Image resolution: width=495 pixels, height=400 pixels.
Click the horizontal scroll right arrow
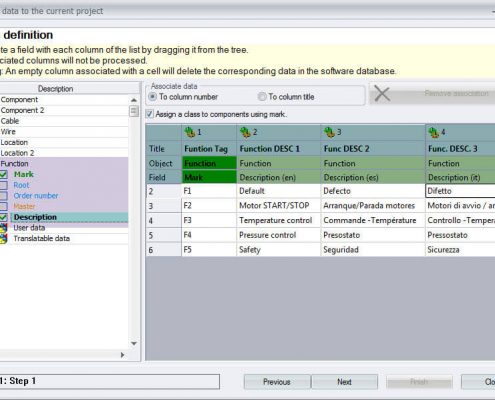coord(122,355)
